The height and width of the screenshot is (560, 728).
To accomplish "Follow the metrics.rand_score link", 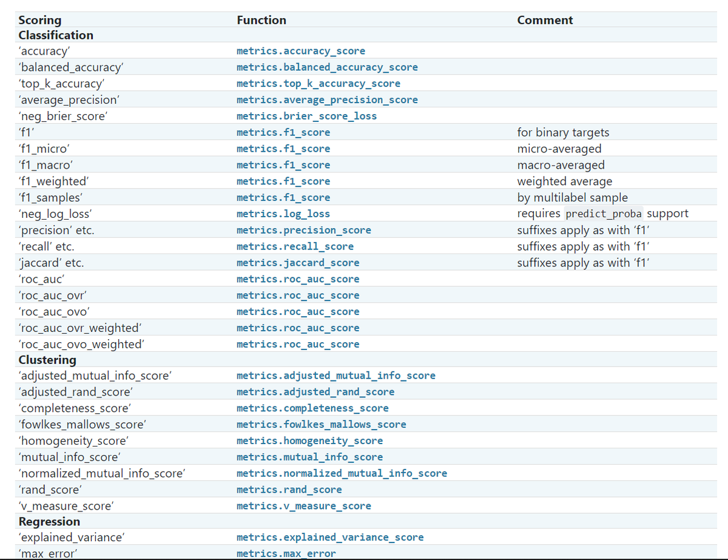I will pyautogui.click(x=289, y=490).
